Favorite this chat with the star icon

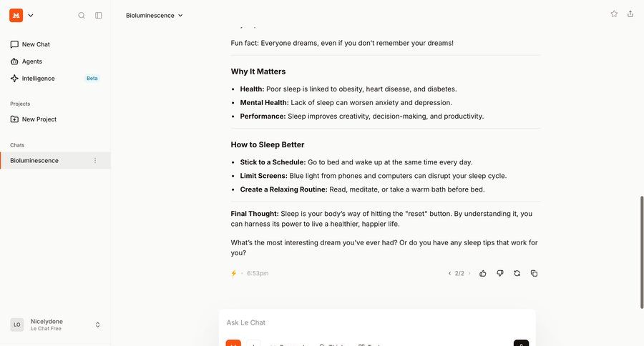pyautogui.click(x=614, y=14)
